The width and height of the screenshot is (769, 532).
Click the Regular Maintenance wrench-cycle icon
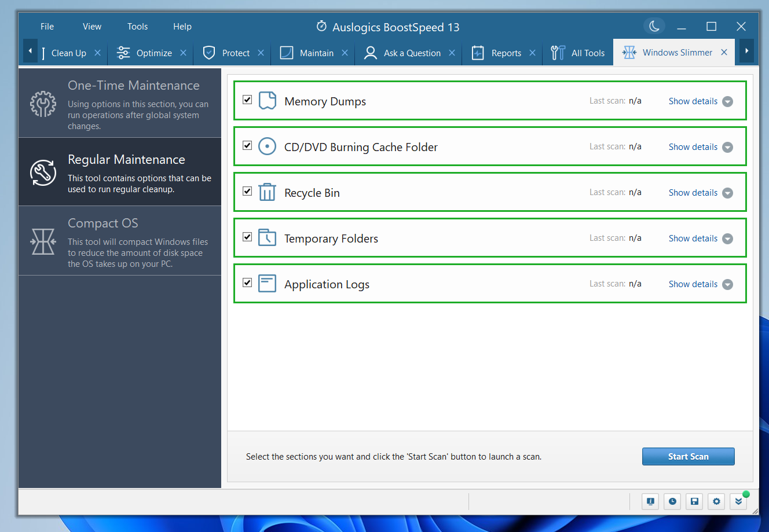43,172
